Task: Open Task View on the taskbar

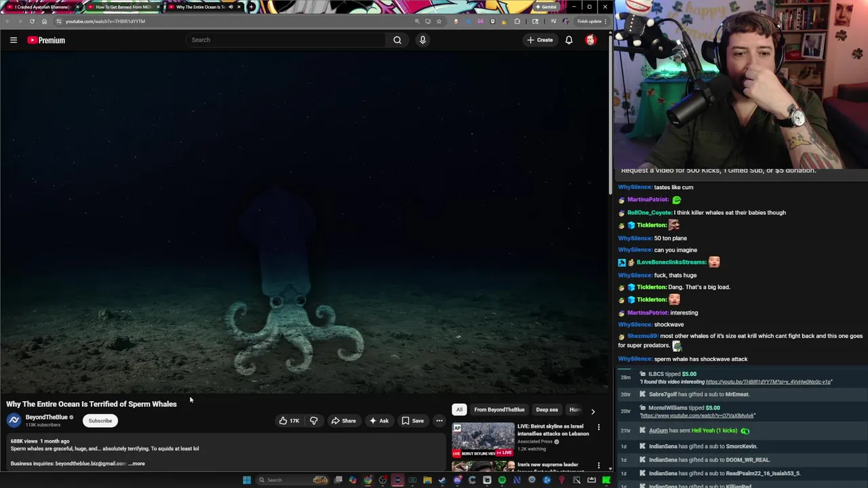Action: pyautogui.click(x=338, y=480)
